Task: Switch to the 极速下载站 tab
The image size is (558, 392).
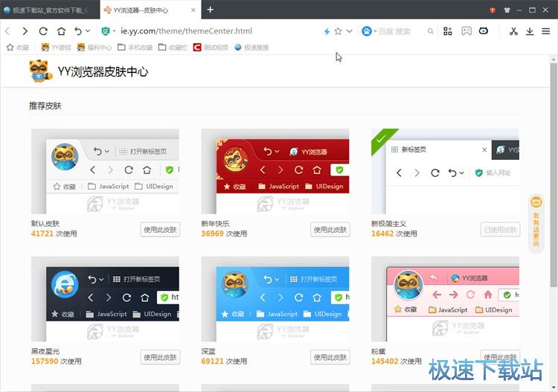Action: 49,10
